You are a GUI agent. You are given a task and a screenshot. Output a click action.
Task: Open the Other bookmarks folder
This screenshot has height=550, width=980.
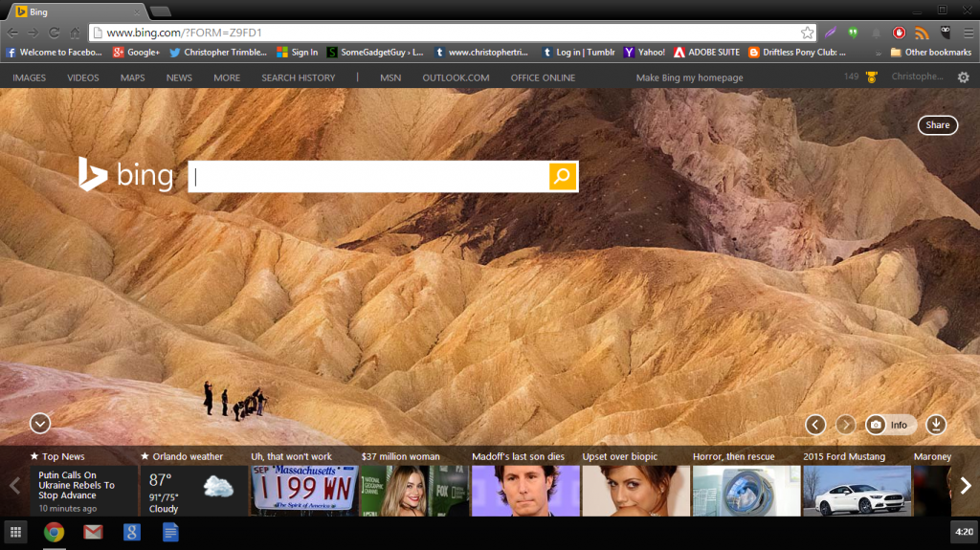point(930,53)
